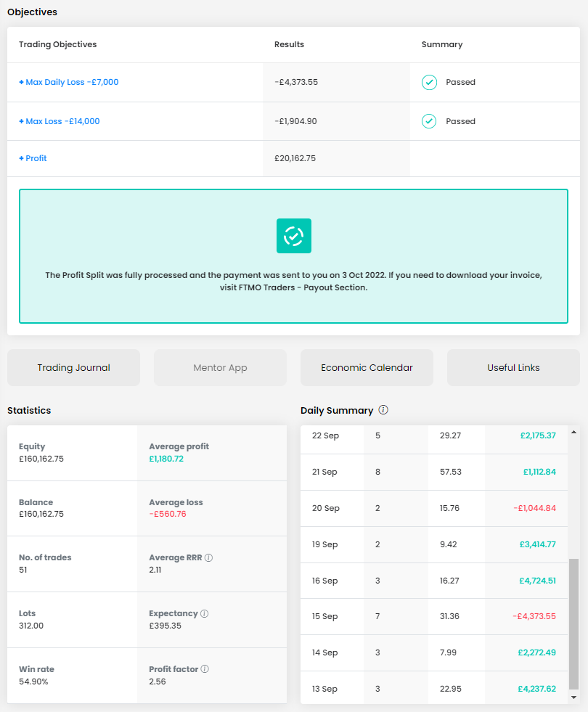Select the 20 Sep row date
Screen dimensions: 588x712
325,508
